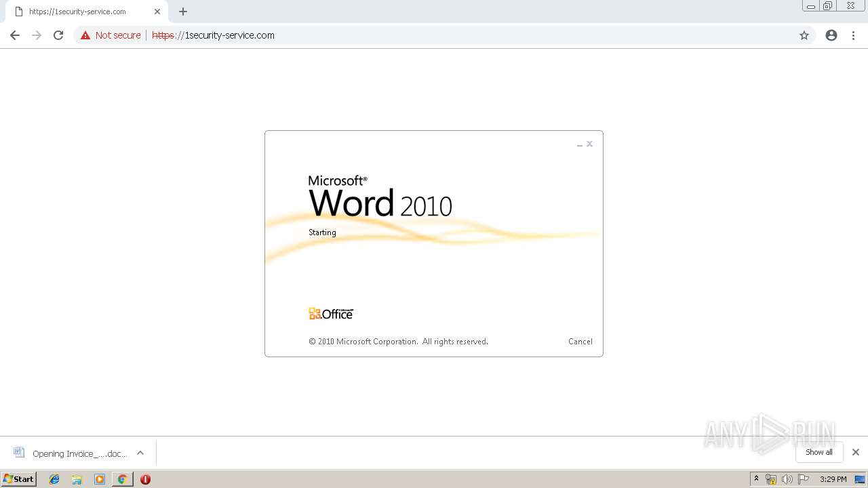
Task: Close the downloads bar
Action: [856, 452]
